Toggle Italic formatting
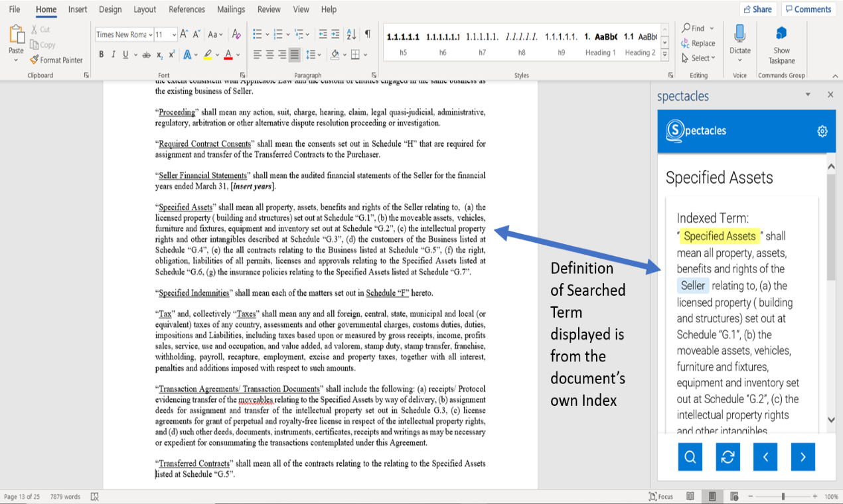This screenshot has height=504, width=843. click(114, 54)
